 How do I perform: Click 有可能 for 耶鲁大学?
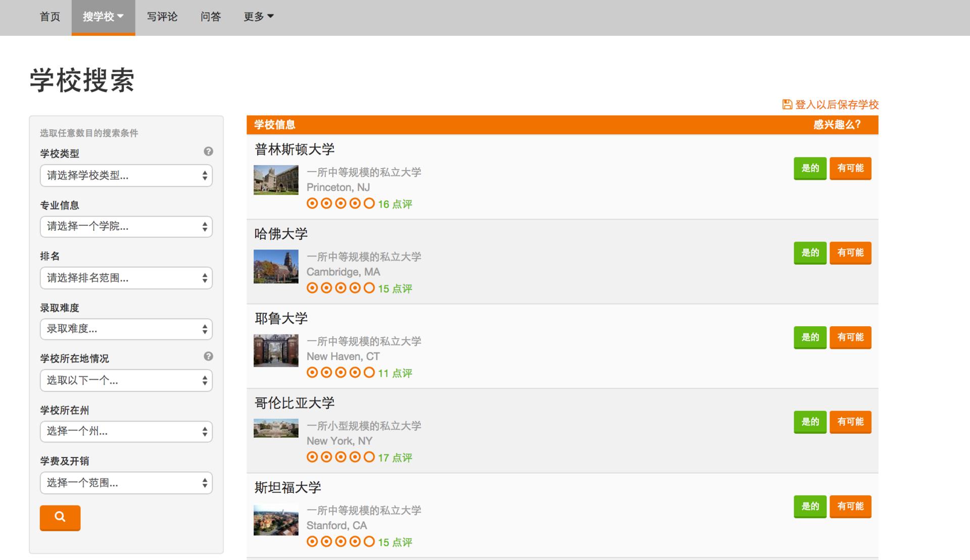[850, 337]
